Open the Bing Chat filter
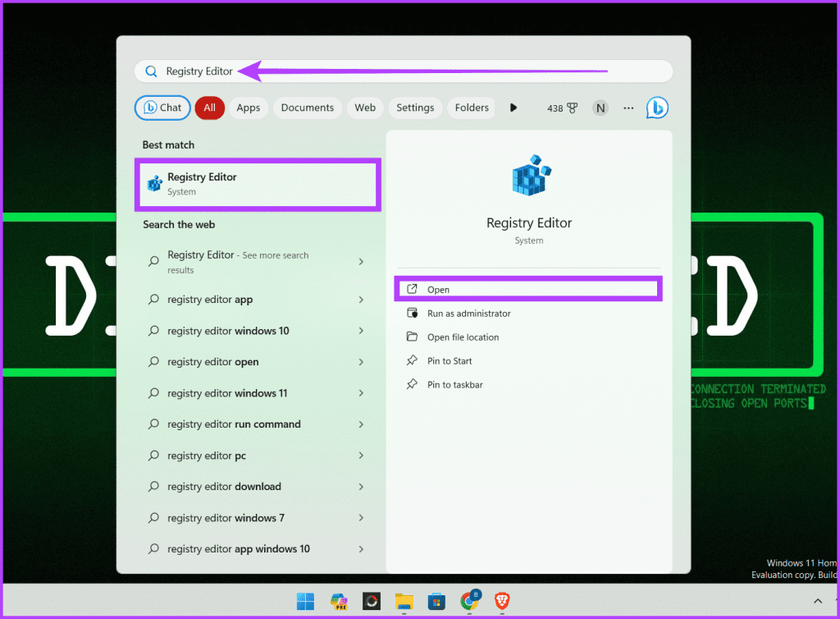The height and width of the screenshot is (619, 840). [x=162, y=108]
